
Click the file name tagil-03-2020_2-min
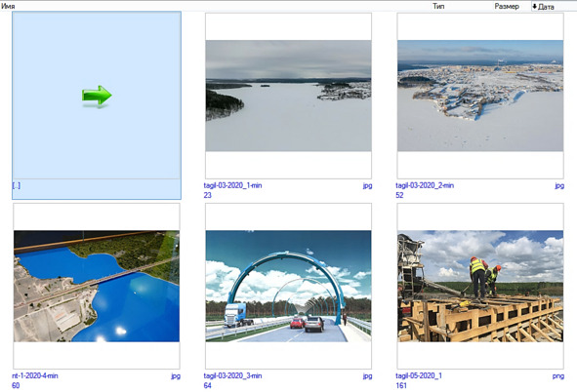[425, 185]
